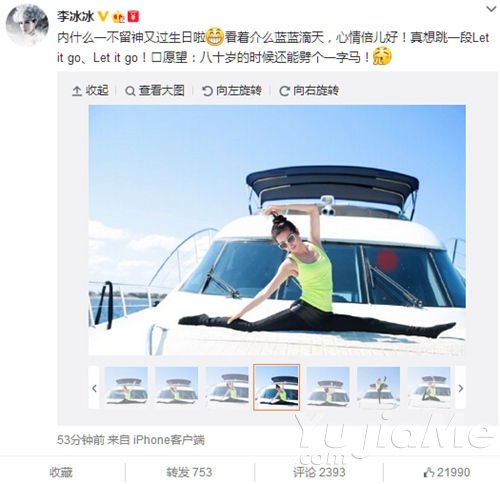Image resolution: width=500 pixels, height=484 pixels.
Task: Click the membership crown badge icon
Action: 119,16
